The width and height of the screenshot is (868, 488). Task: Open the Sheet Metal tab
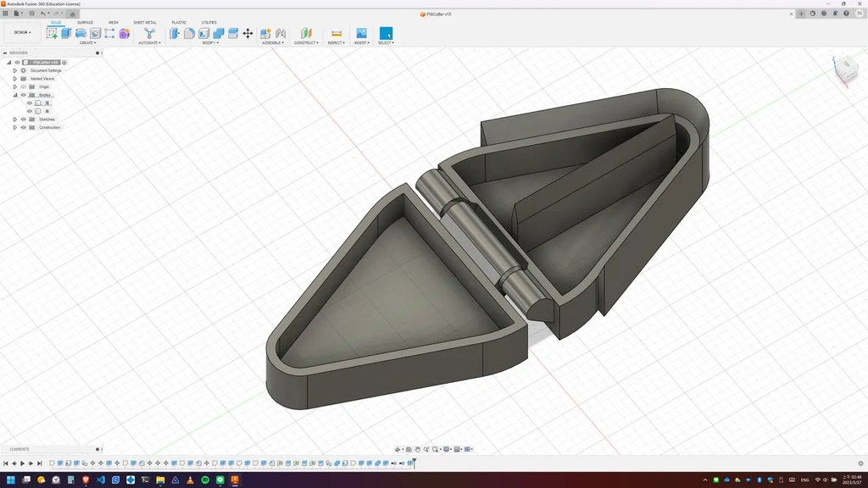tap(145, 22)
